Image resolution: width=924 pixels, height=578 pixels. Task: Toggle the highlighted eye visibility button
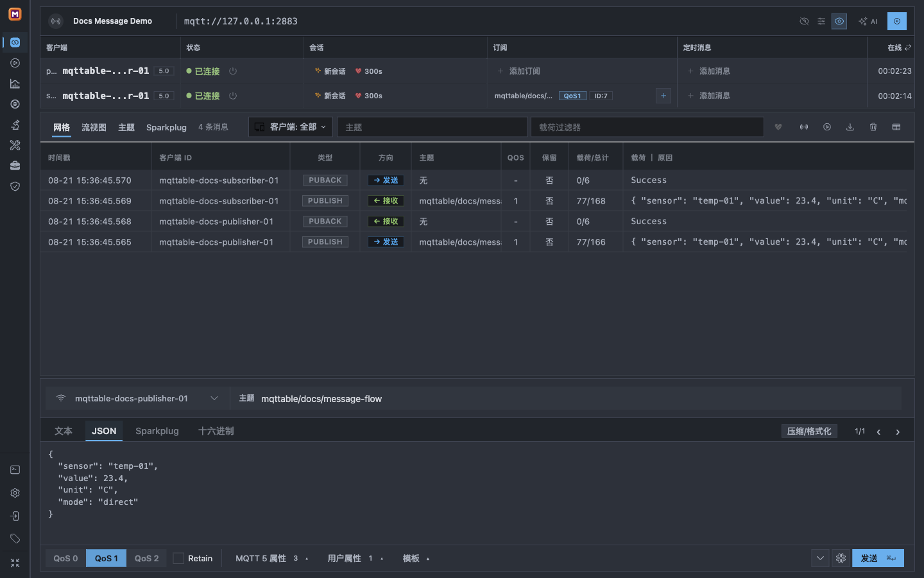coord(839,21)
